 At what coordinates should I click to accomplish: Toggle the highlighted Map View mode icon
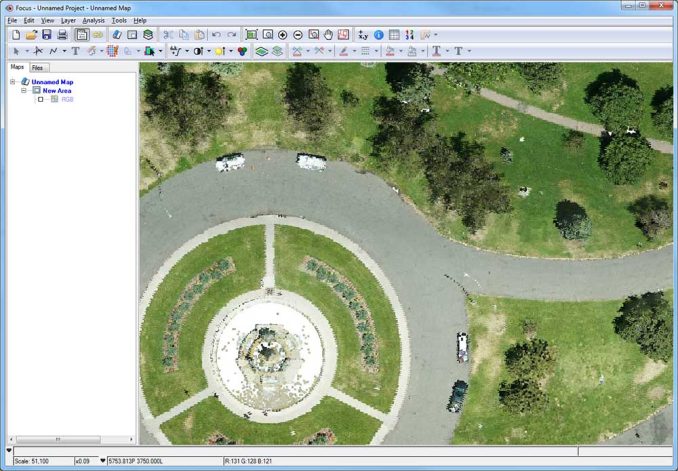pyautogui.click(x=82, y=35)
